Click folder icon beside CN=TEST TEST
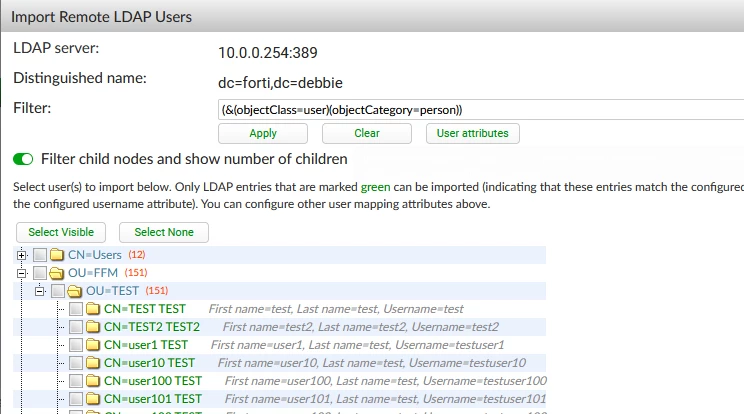This screenshot has height=414, width=744. point(93,309)
